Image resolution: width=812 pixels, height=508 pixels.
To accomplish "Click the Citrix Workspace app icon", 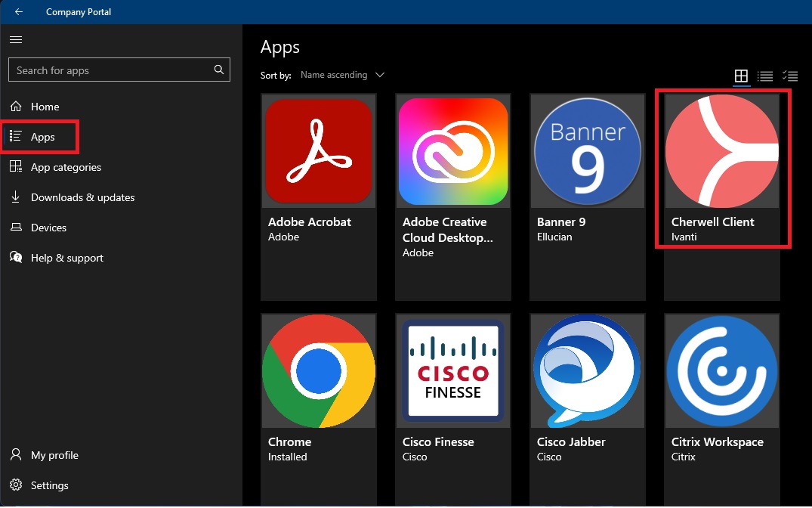I will click(721, 372).
